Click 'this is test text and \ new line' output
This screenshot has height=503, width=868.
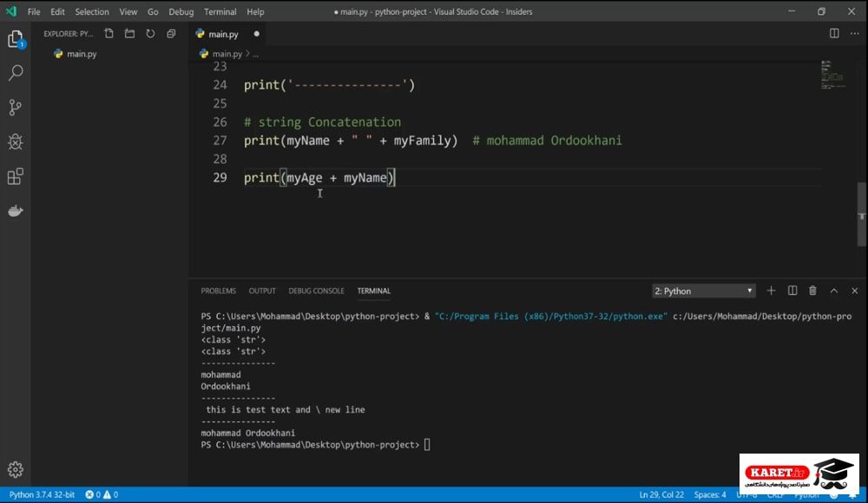(286, 410)
